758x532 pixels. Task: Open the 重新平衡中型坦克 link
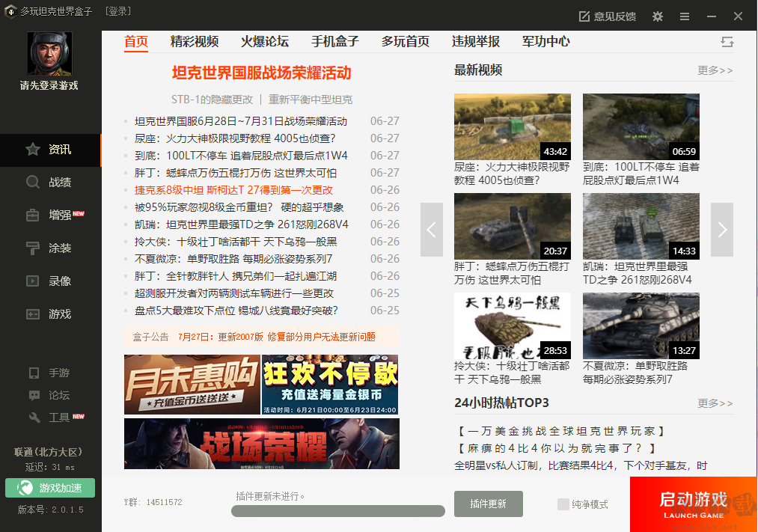[311, 100]
